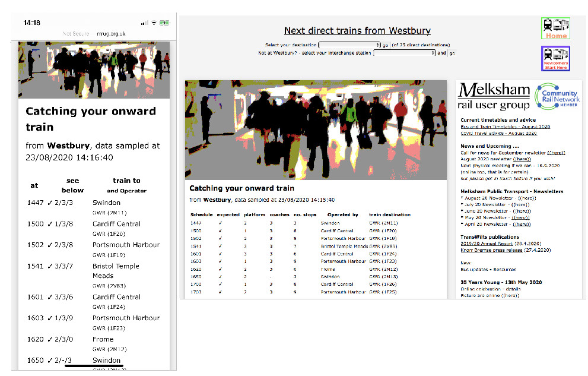The height and width of the screenshot is (376, 588).
Task: Click the station crowd image on desktop page
Action: click(x=316, y=130)
